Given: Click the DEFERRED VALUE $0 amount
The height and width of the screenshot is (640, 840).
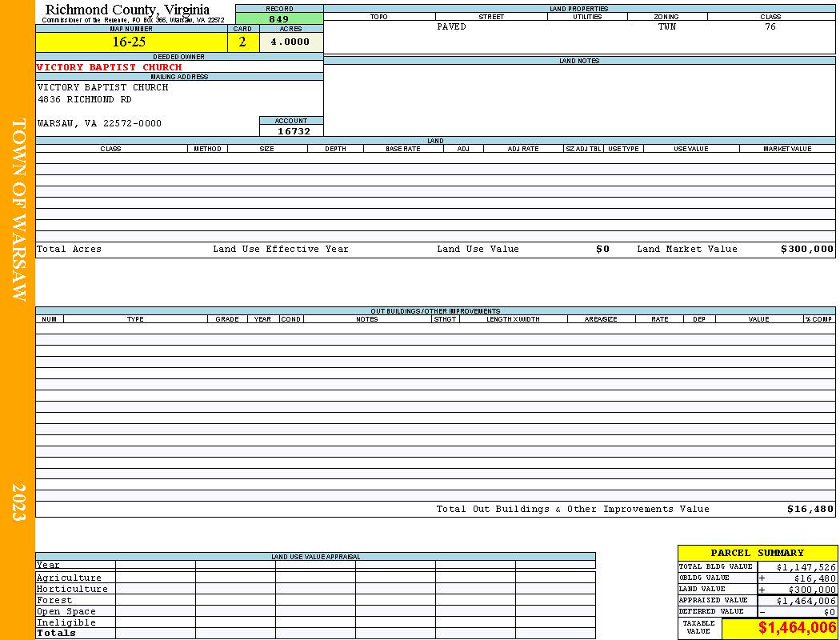Looking at the screenshot, I should click(x=830, y=612).
